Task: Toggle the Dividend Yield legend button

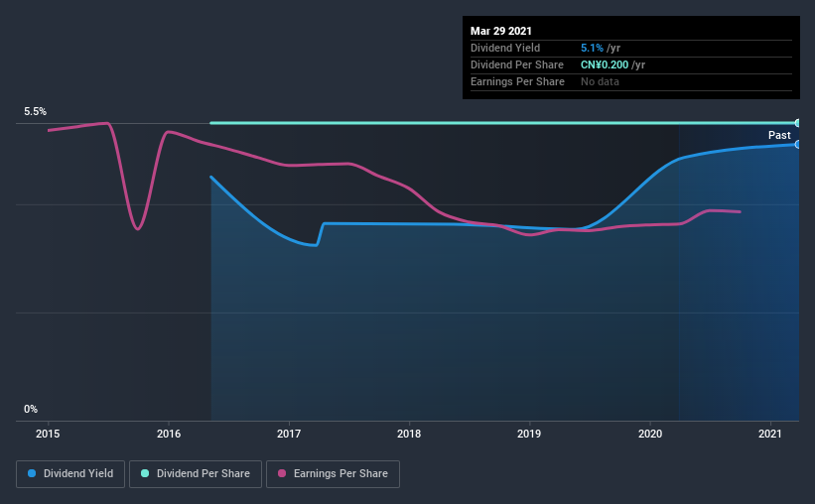Action: (x=70, y=474)
